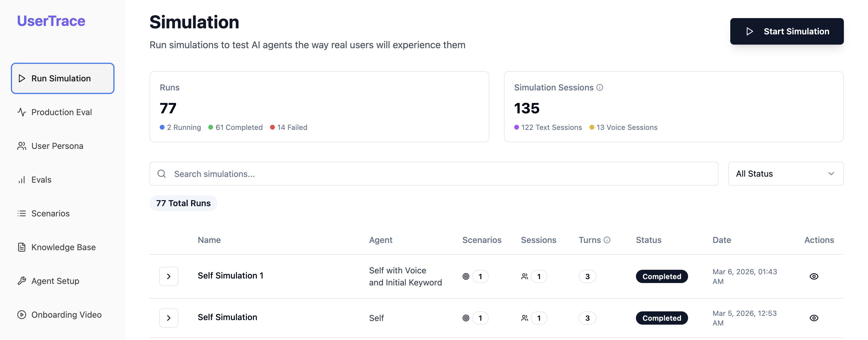View Self Simulation run using eye icon
Screen dimensions: 868x340
tap(814, 318)
